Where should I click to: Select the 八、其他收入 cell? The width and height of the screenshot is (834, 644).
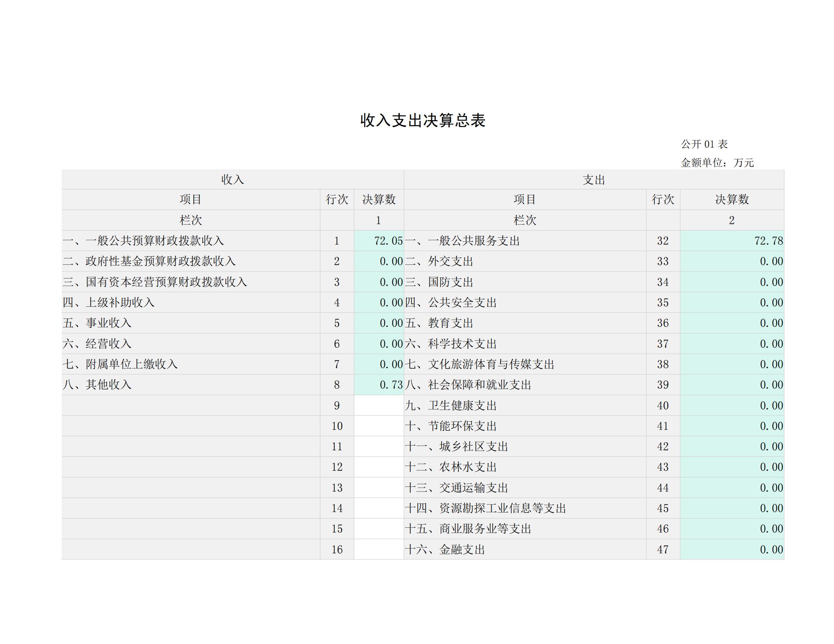pos(191,385)
